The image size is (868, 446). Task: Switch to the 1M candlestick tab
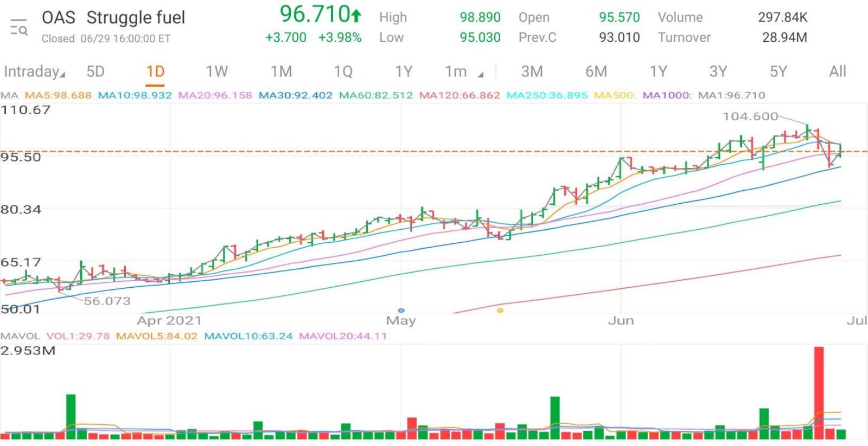(x=282, y=72)
